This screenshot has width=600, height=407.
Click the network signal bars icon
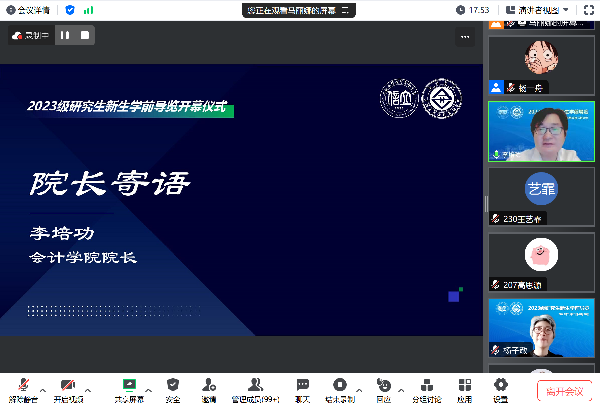(89, 10)
